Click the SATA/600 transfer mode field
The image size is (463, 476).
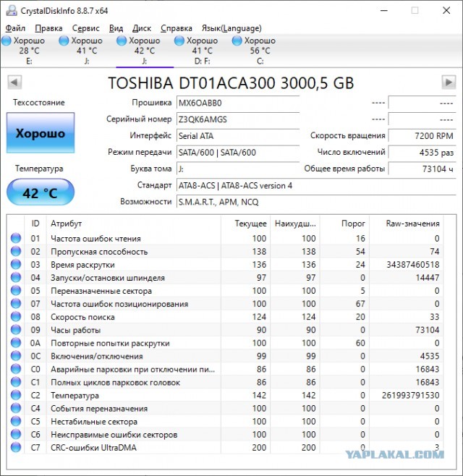point(238,152)
